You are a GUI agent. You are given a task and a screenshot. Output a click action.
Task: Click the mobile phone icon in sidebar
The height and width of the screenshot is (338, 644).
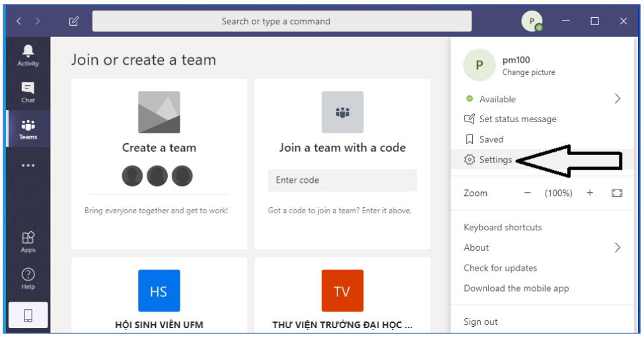tap(28, 316)
